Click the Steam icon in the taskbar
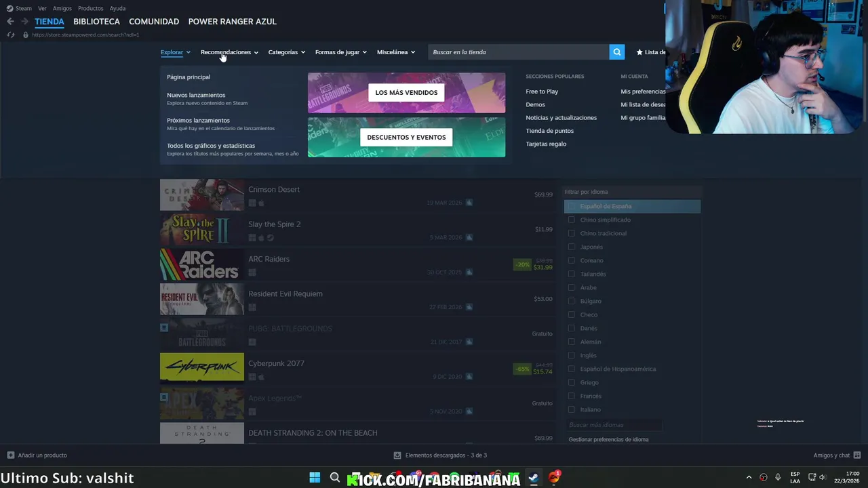This screenshot has width=868, height=488. [x=534, y=478]
